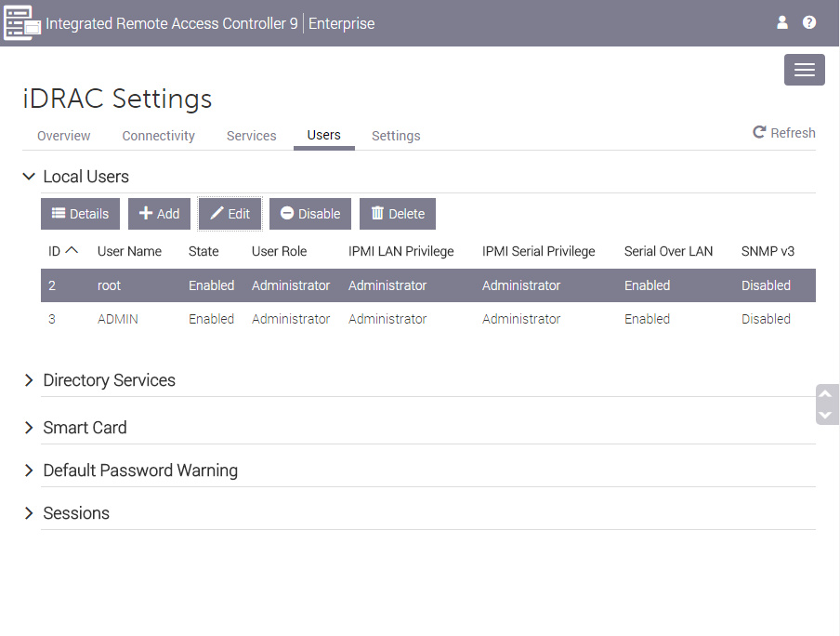
Task: Disable the selected root user
Action: point(310,214)
